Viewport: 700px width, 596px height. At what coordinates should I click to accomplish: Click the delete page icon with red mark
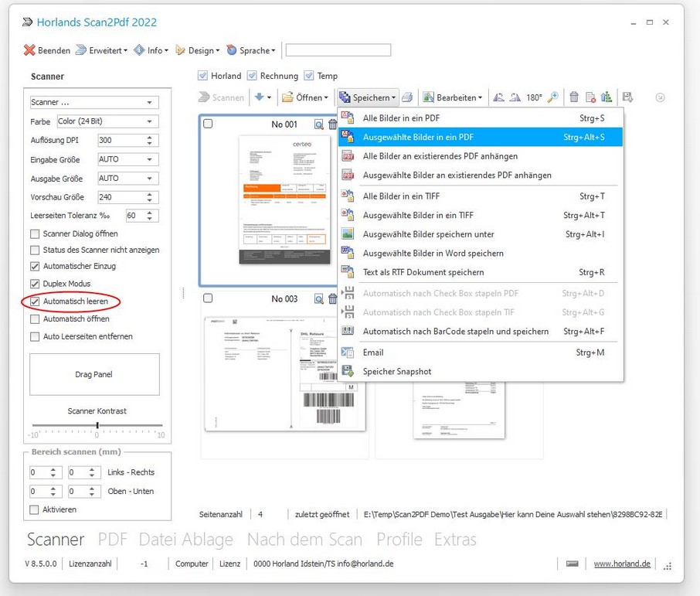click(590, 97)
